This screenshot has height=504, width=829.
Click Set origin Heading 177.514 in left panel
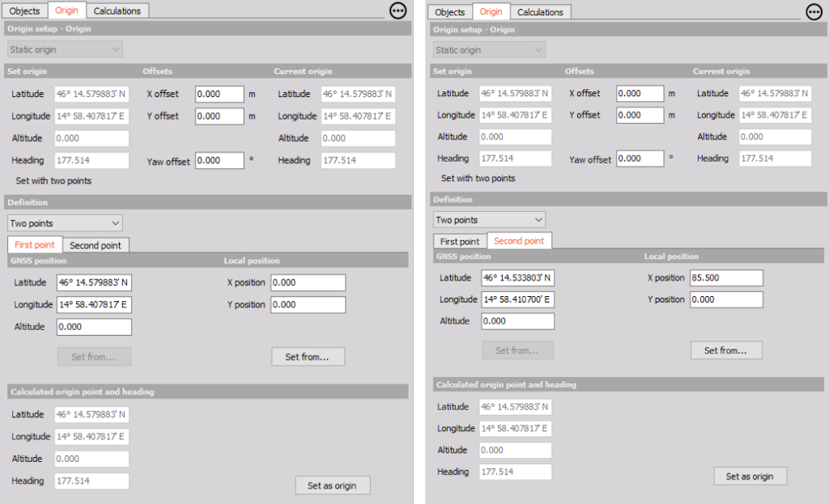pyautogui.click(x=92, y=161)
